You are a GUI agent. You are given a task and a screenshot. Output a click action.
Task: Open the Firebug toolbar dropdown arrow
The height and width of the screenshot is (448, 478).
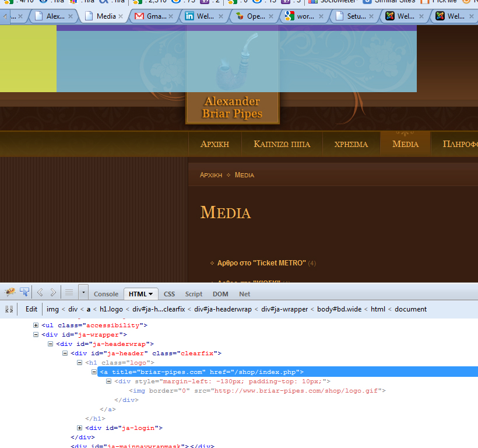pyautogui.click(x=83, y=292)
